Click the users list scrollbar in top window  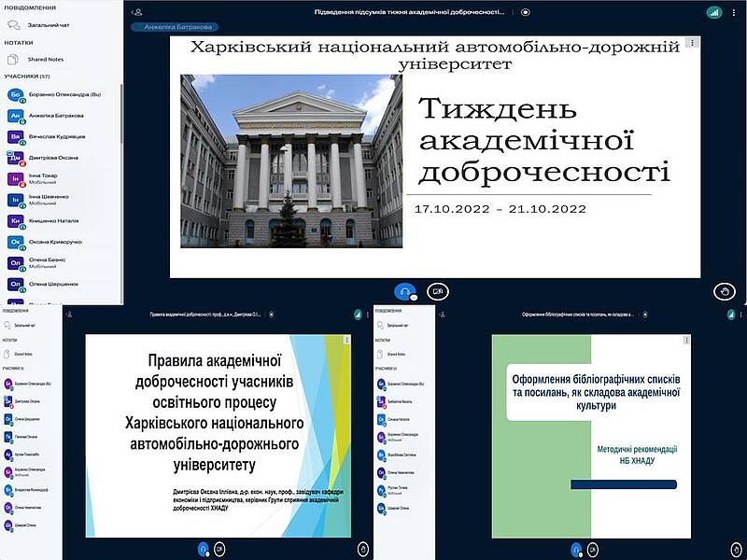click(x=121, y=114)
